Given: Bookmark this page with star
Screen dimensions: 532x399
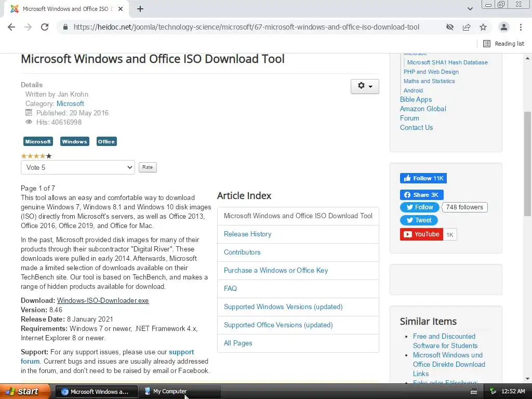Looking at the screenshot, I should coord(483,27).
